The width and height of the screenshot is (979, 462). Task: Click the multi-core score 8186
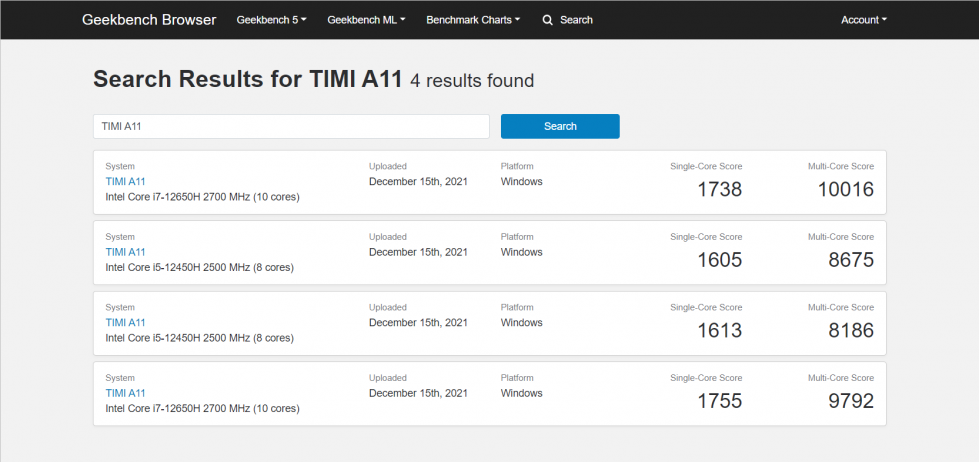[x=851, y=330]
